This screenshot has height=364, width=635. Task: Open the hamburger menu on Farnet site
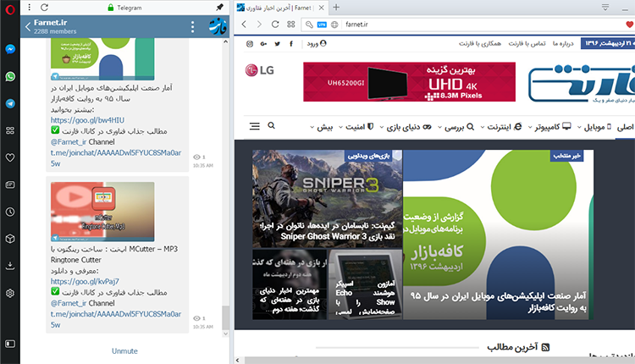[x=254, y=126]
